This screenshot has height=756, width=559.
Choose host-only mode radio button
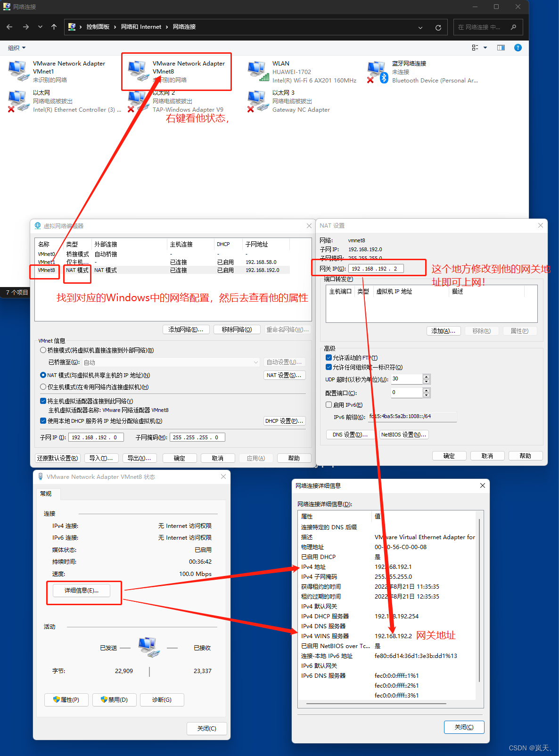pyautogui.click(x=43, y=387)
